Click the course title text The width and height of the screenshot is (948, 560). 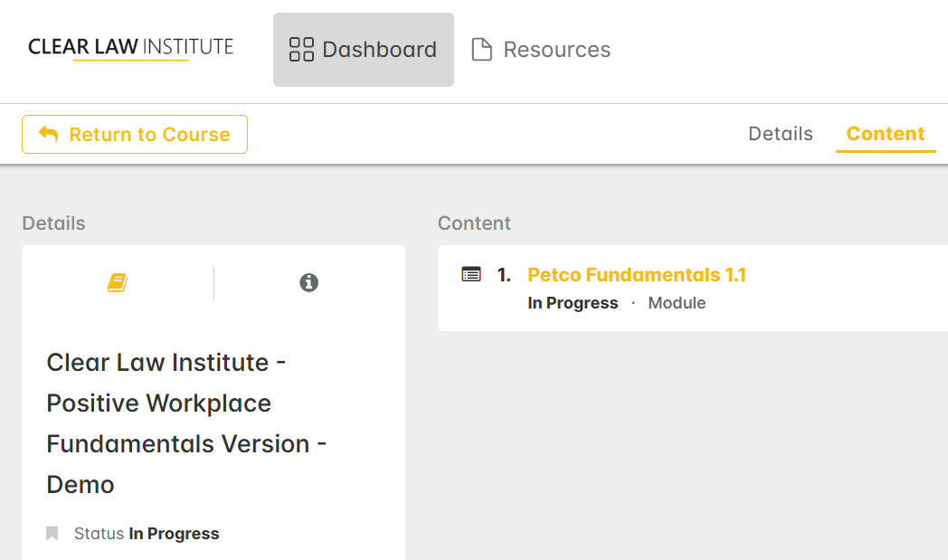pyautogui.click(x=186, y=423)
